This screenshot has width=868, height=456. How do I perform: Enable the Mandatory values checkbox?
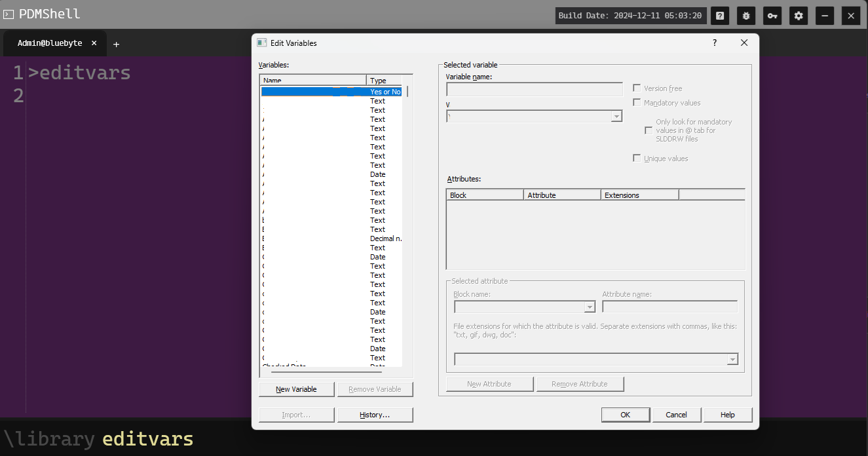pyautogui.click(x=636, y=102)
